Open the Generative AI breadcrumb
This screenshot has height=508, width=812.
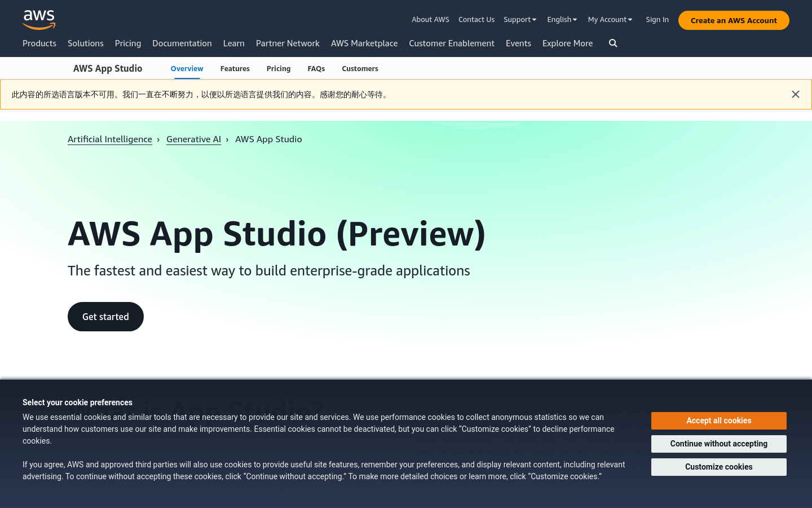point(193,139)
